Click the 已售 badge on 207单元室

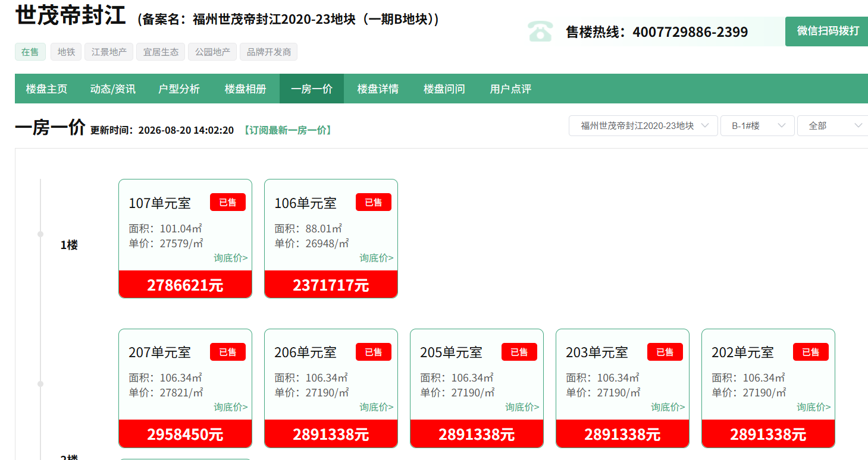(x=228, y=352)
